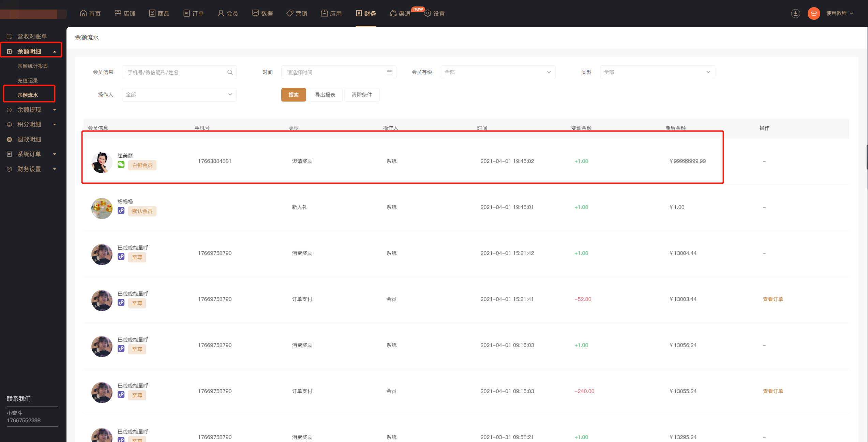
Task: Open the 类型 filter dropdown
Action: tap(657, 72)
